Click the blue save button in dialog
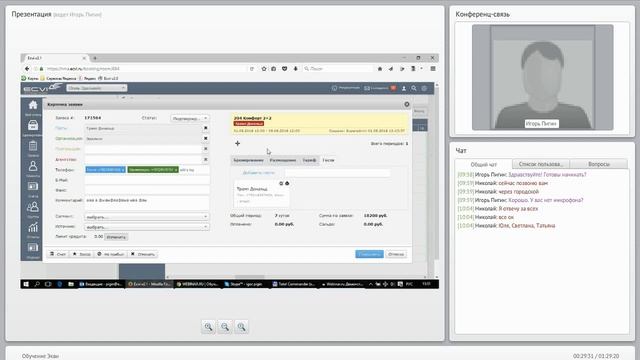The height and width of the screenshot is (360, 640). tap(369, 254)
